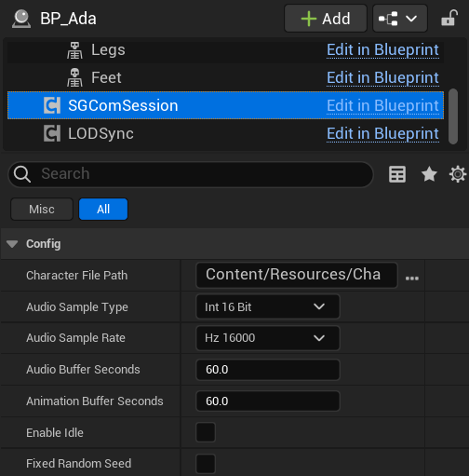Open Edit in Blueprint link for Legs
469x476 pixels.
click(x=382, y=50)
